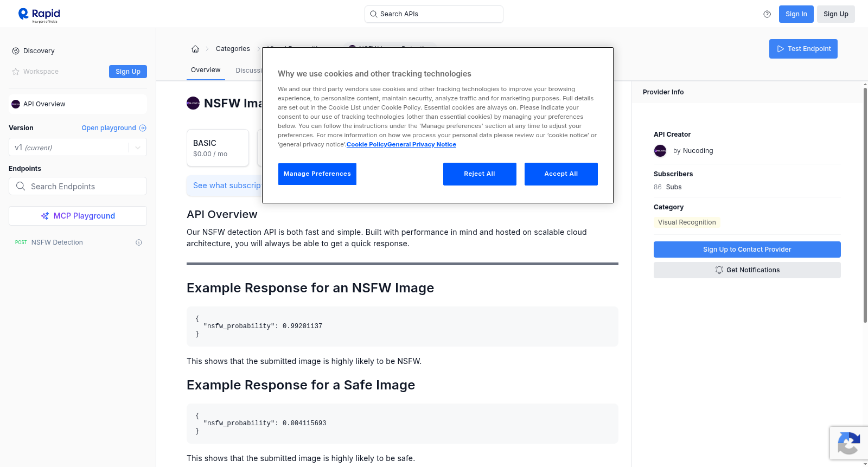The width and height of the screenshot is (868, 467).
Task: Open the MCP Playground
Action: point(78,216)
